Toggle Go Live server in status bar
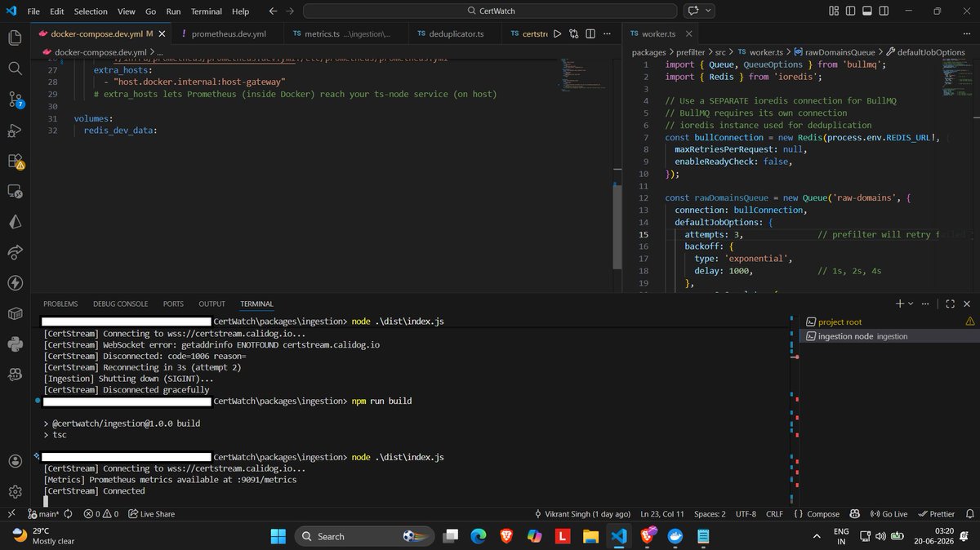Viewport: 980px width, 550px height. coord(889,514)
